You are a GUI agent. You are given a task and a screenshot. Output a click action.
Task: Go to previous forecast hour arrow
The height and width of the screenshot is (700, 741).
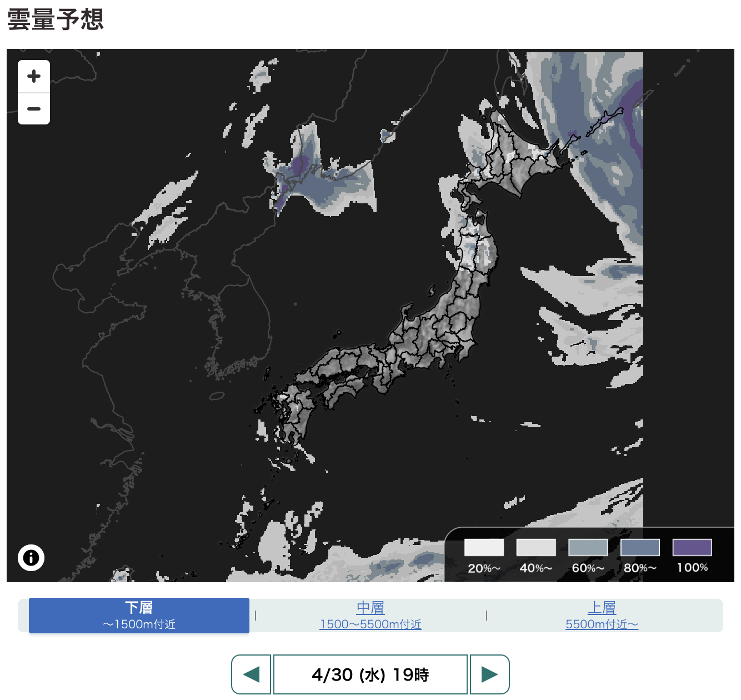pyautogui.click(x=251, y=674)
